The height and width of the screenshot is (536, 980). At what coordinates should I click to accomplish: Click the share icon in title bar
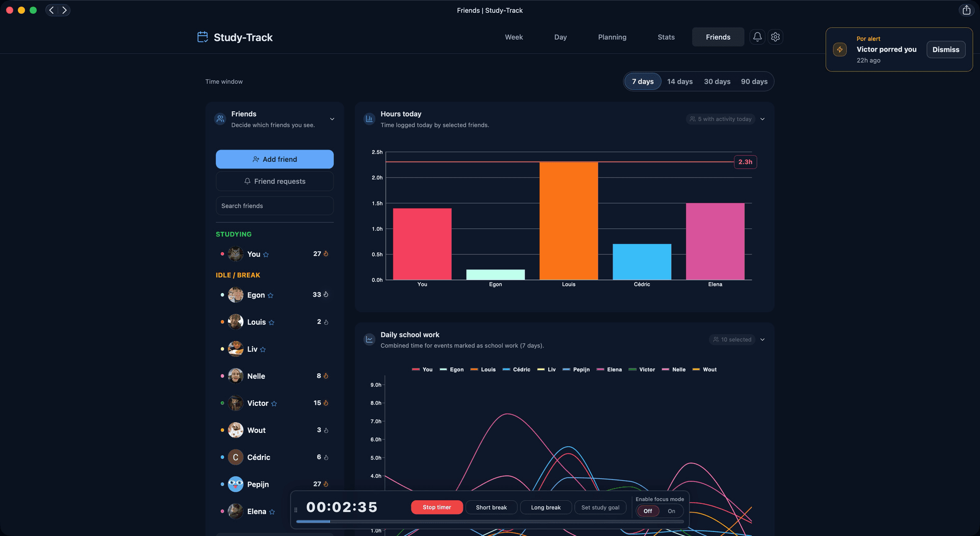(x=966, y=10)
